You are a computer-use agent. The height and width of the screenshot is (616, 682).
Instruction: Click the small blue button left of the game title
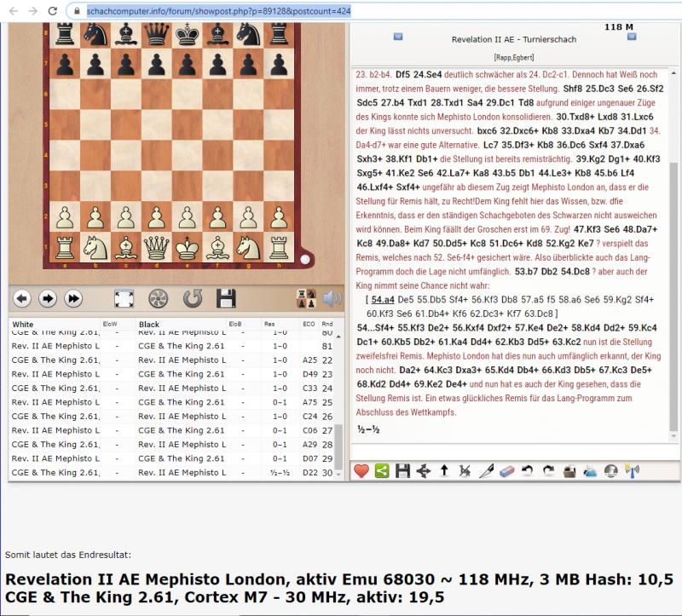pyautogui.click(x=397, y=37)
